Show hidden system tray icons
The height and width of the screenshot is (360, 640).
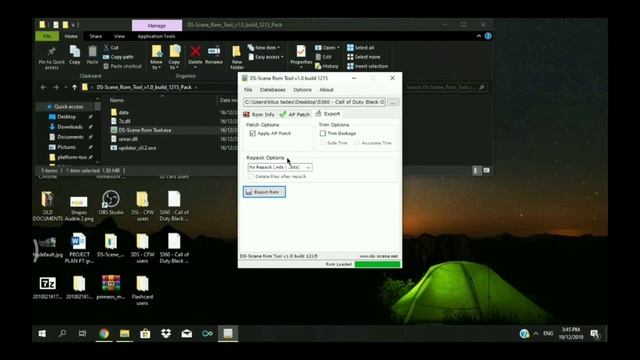536,334
